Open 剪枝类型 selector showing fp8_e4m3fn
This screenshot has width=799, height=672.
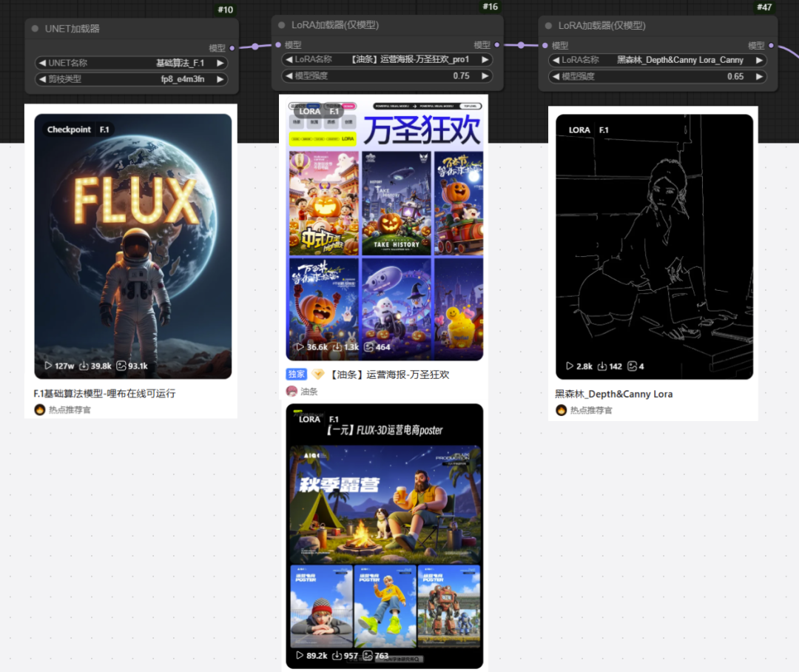[131, 79]
